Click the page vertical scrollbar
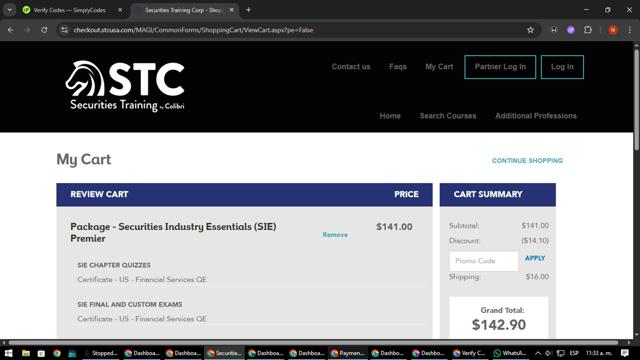This screenshot has width=640, height=360. (x=636, y=100)
